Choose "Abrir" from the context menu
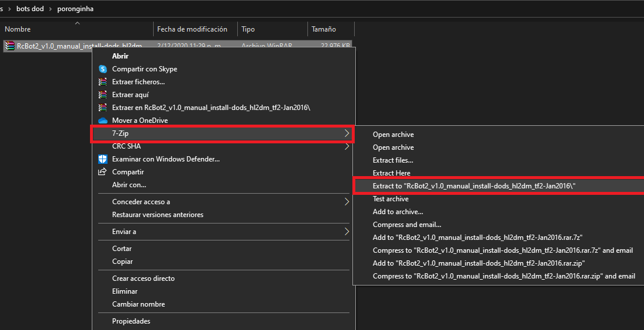644x330 pixels. (120, 56)
